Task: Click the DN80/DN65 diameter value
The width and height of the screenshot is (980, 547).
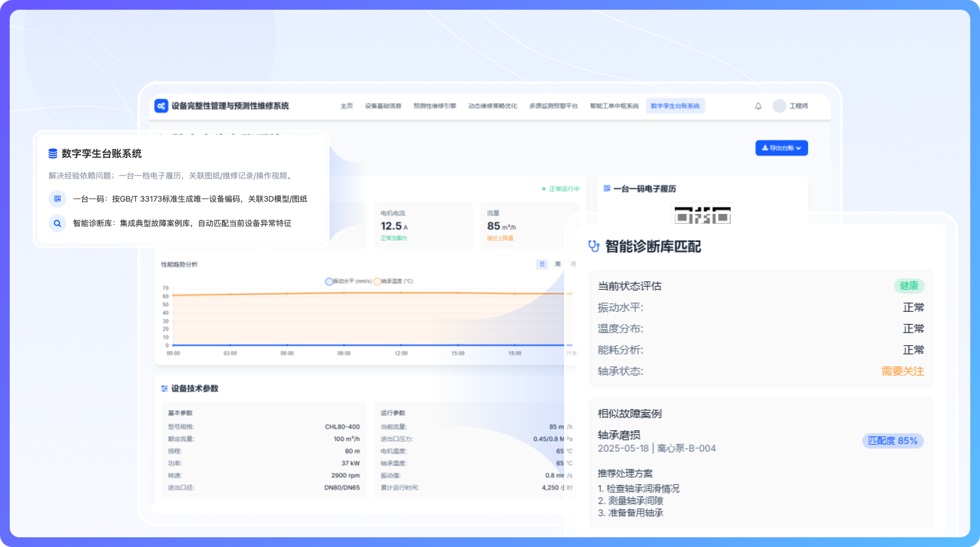Action: pos(342,487)
